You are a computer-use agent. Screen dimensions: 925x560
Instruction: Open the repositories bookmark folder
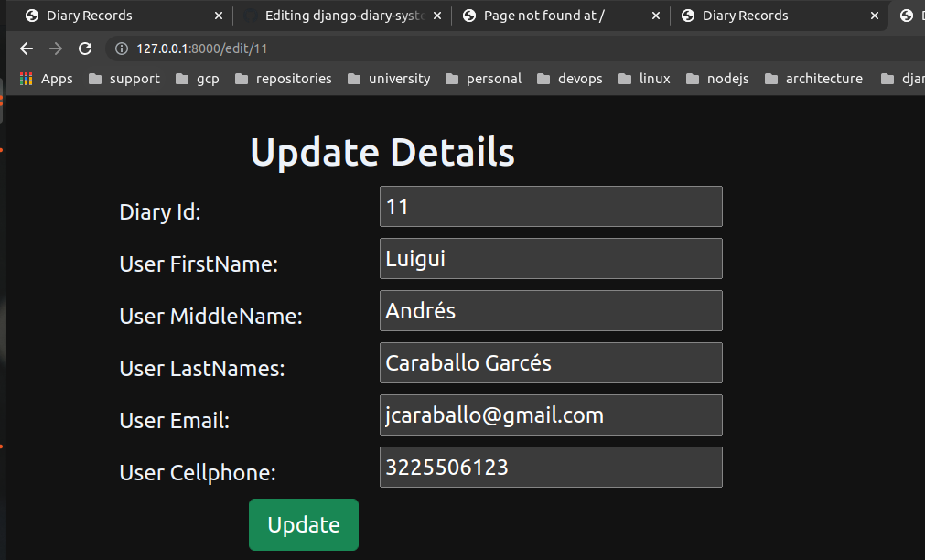click(283, 79)
